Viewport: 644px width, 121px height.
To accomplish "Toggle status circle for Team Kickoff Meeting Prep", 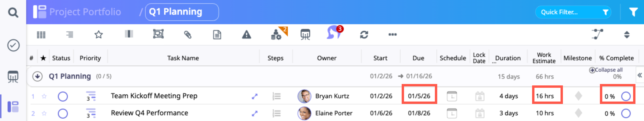I will 63,96.
